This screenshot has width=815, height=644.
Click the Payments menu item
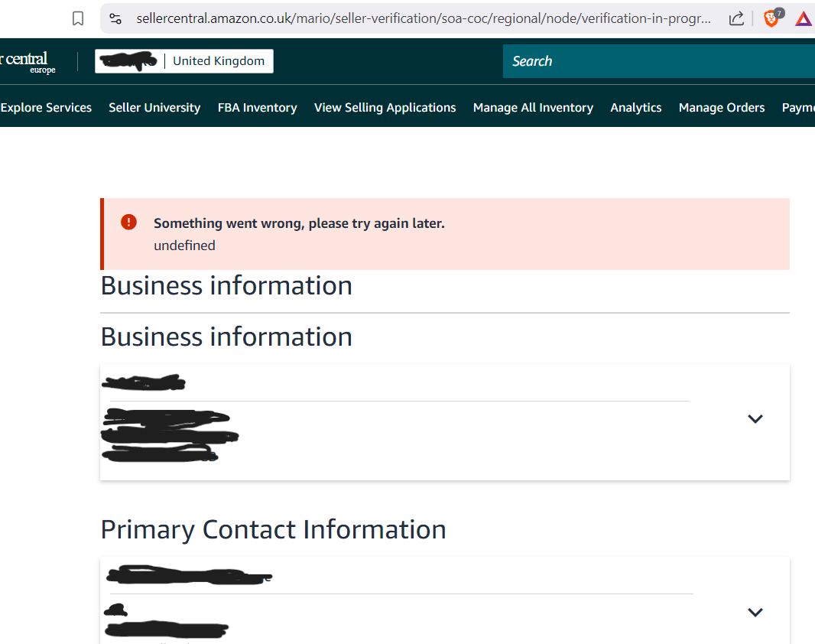tap(798, 108)
